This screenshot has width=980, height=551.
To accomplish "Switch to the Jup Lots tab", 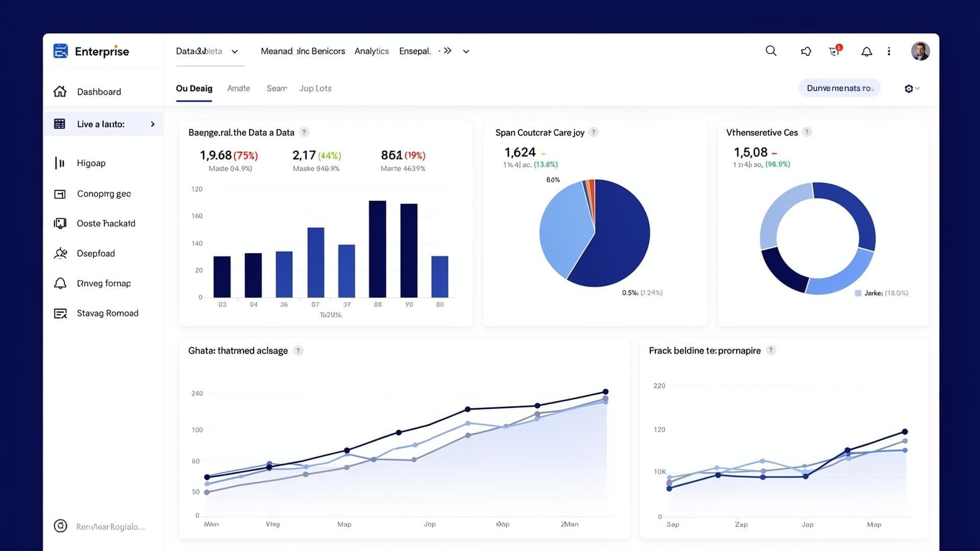I will pos(315,88).
